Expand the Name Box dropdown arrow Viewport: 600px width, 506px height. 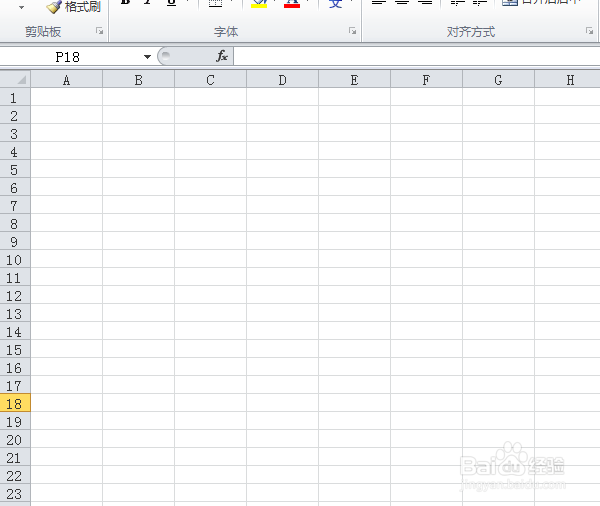[x=147, y=57]
